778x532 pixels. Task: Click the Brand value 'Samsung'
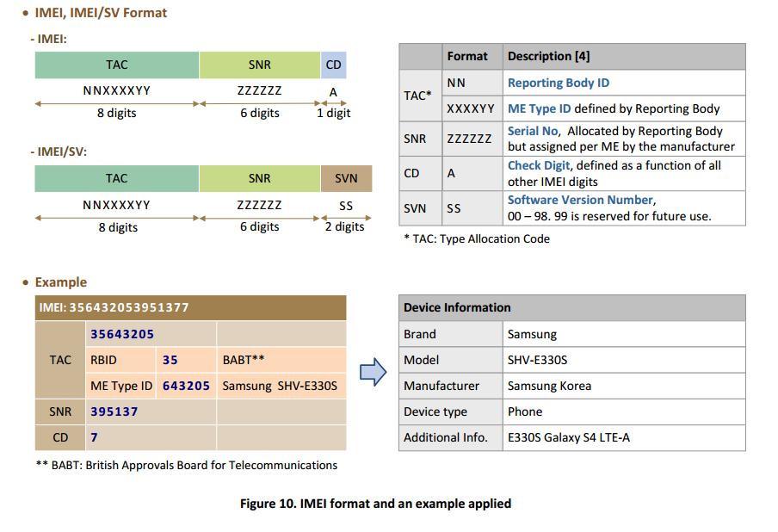pyautogui.click(x=533, y=335)
